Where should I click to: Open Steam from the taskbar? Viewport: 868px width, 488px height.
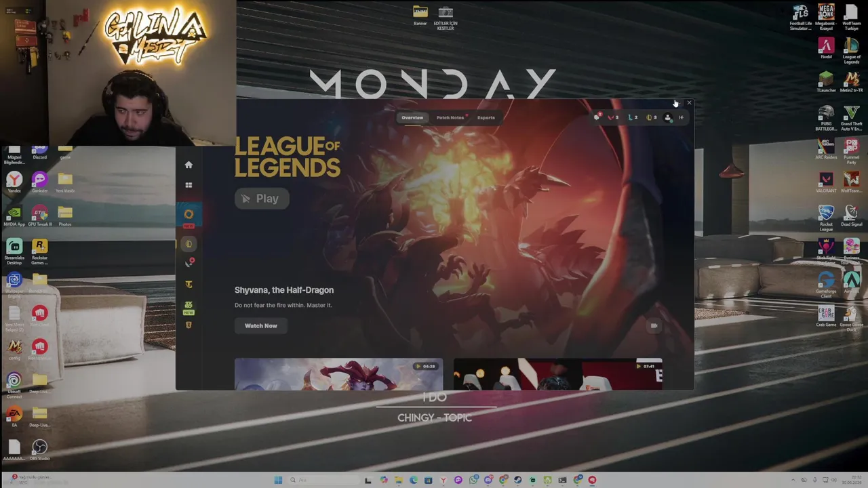click(x=517, y=481)
